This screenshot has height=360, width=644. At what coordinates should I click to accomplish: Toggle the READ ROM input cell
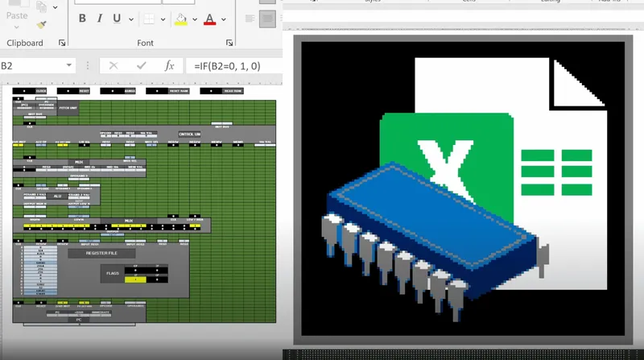click(211, 91)
